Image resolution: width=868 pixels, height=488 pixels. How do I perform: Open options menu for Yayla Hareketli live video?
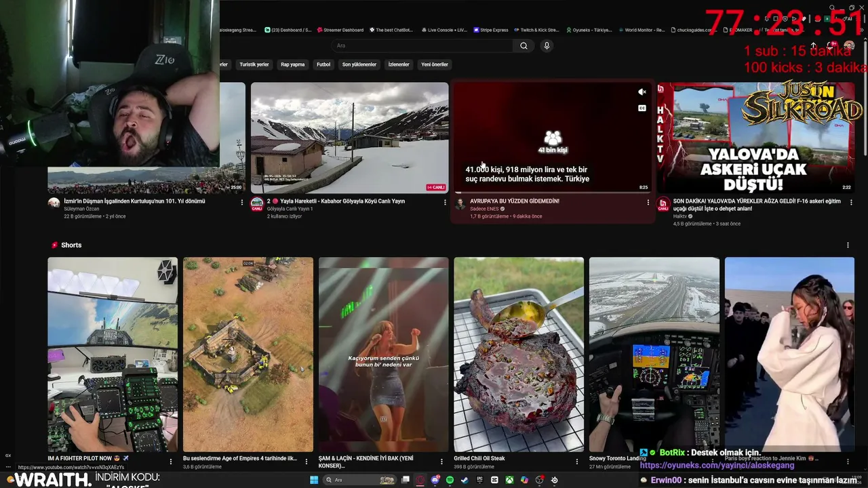pyautogui.click(x=445, y=202)
